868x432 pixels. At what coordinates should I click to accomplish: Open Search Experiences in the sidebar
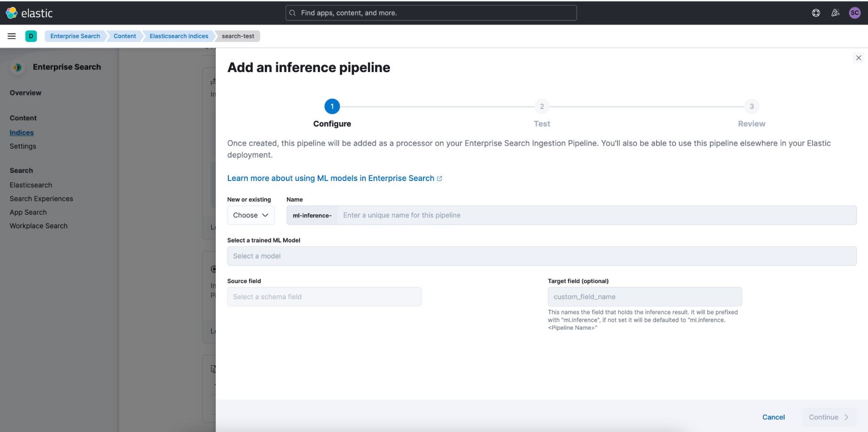41,199
